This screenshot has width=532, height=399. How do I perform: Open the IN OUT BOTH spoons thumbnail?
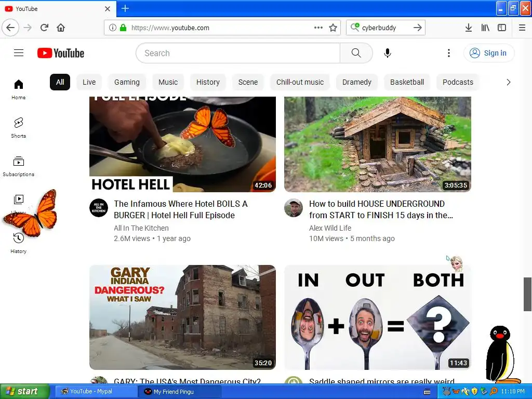[378, 317]
